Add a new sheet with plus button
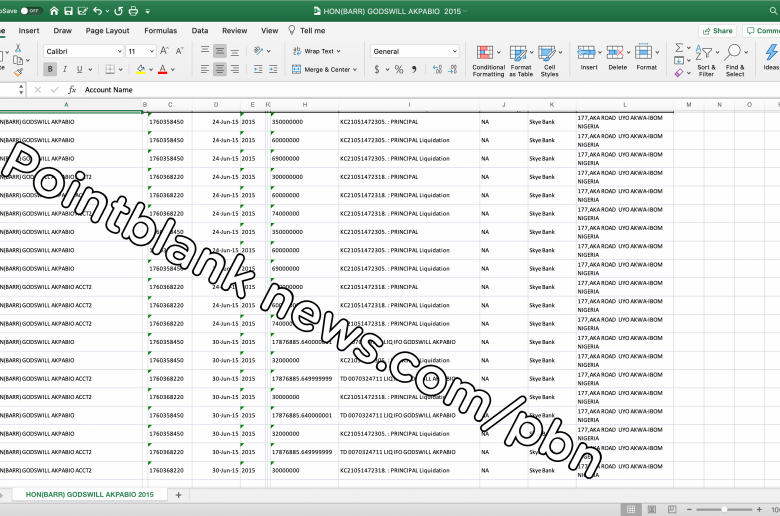The height and width of the screenshot is (516, 780). [x=179, y=495]
